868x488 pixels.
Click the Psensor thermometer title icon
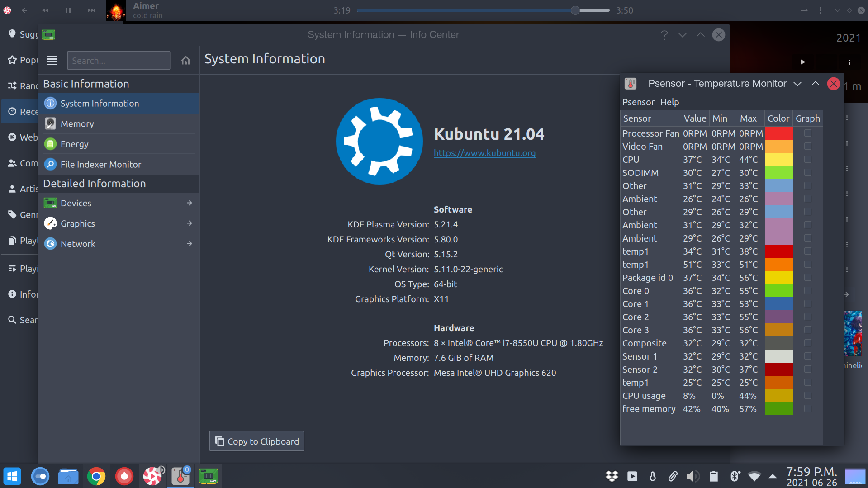[631, 84]
